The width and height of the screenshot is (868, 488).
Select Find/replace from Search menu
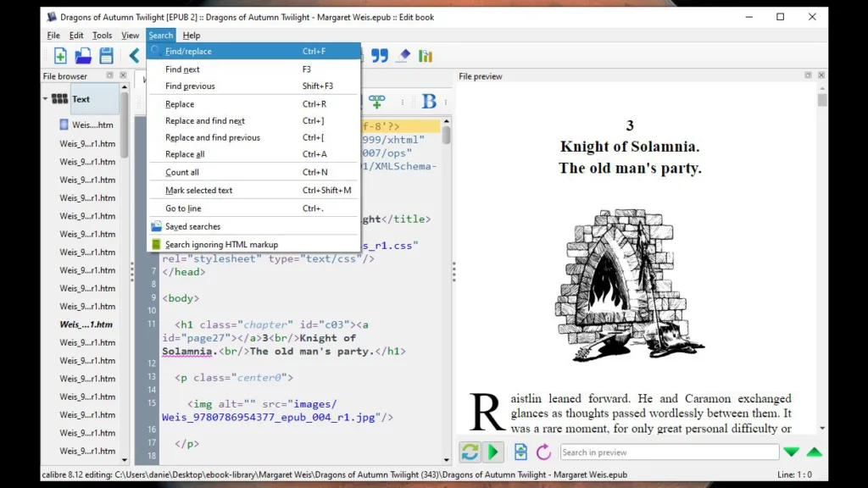tap(188, 52)
